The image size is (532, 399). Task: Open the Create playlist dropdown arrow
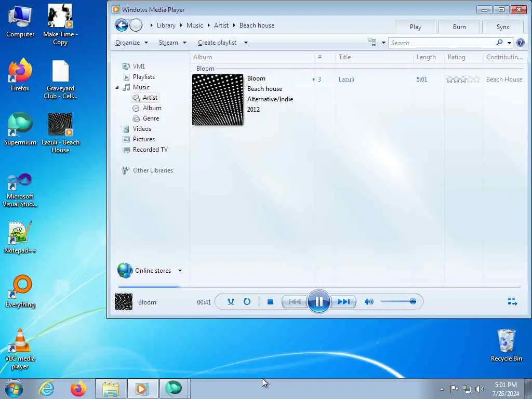pos(246,43)
